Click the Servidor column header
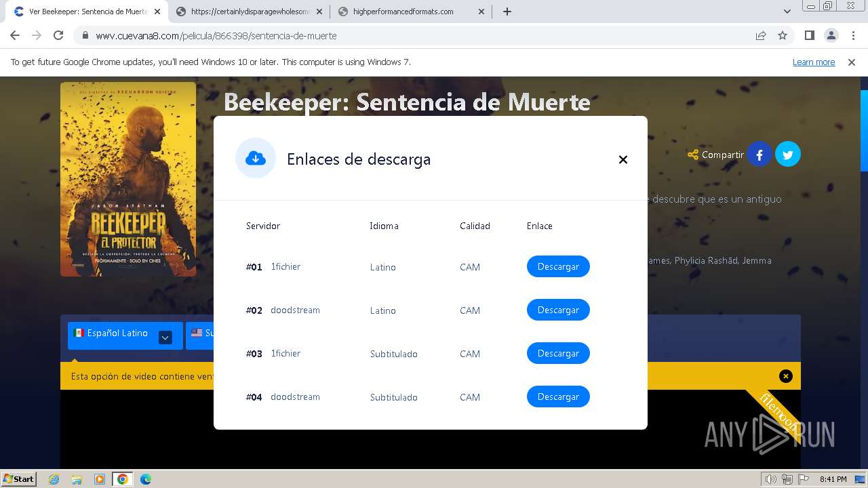Screen dimensions: 868x488 (263, 226)
